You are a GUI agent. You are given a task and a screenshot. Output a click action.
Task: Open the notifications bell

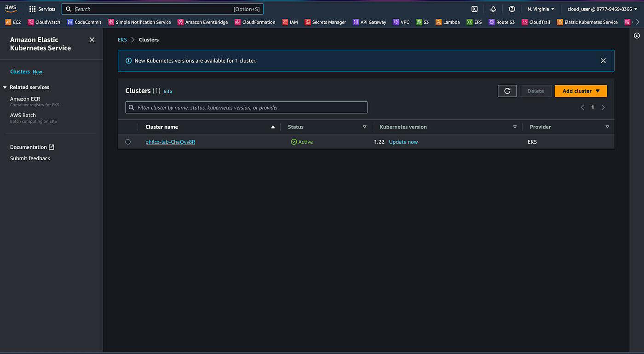point(493,9)
